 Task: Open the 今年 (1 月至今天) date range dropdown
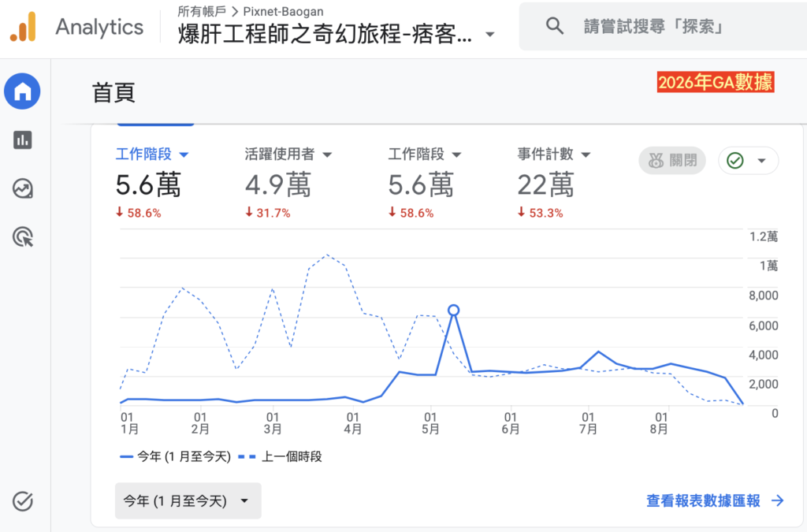[188, 500]
